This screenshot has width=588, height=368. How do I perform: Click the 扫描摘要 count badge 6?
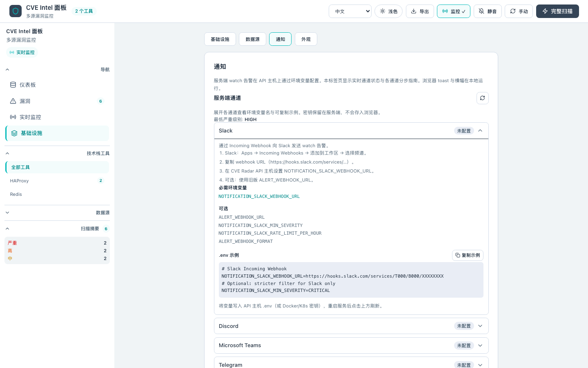coord(106,229)
